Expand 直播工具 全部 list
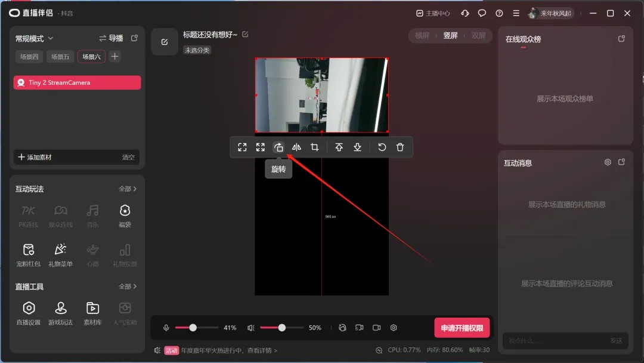Image resolution: width=644 pixels, height=363 pixels. tap(128, 287)
